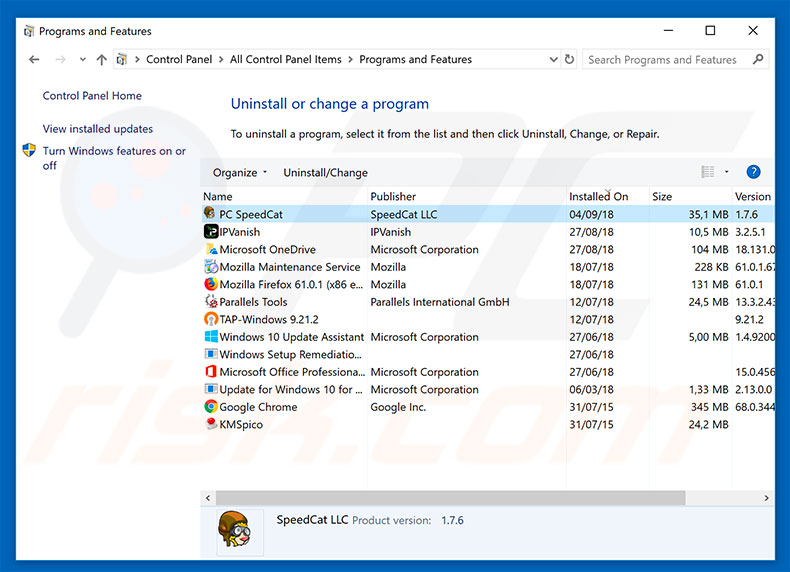790x572 pixels.
Task: Refresh the Programs and Features list
Action: (x=569, y=59)
